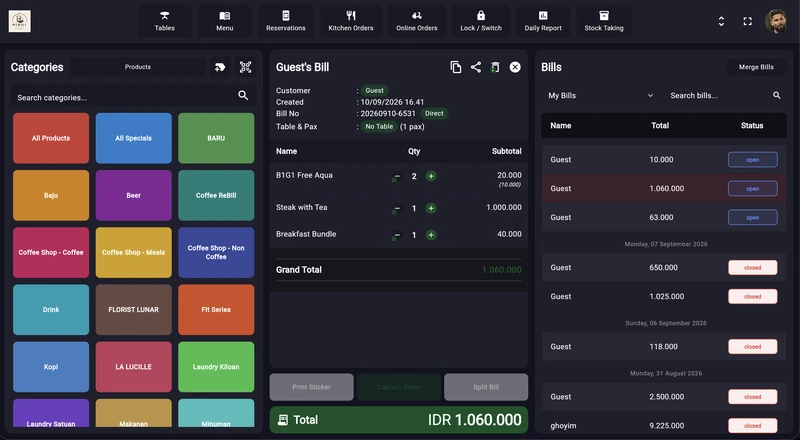Image resolution: width=800 pixels, height=440 pixels.
Task: Go to Reservations
Action: pos(286,21)
